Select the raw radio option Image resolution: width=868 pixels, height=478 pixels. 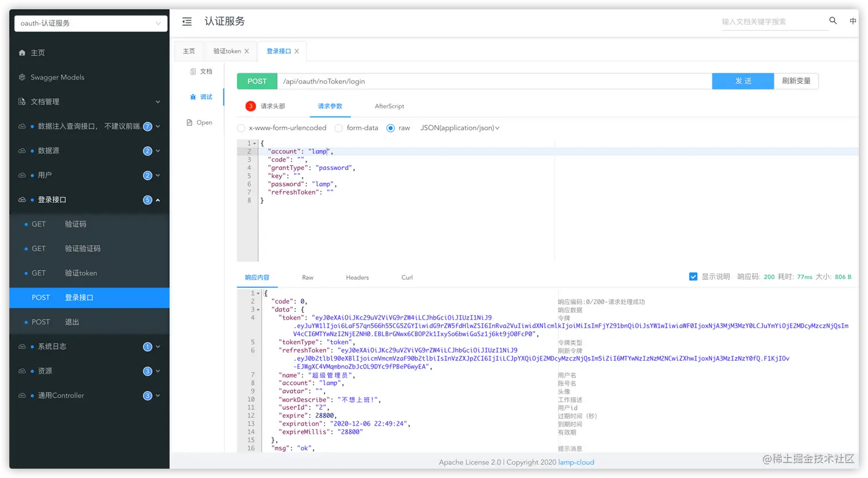[390, 128]
